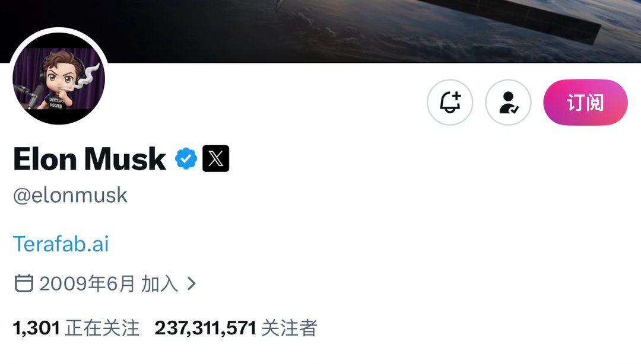Open the black X affiliation badge

click(216, 158)
